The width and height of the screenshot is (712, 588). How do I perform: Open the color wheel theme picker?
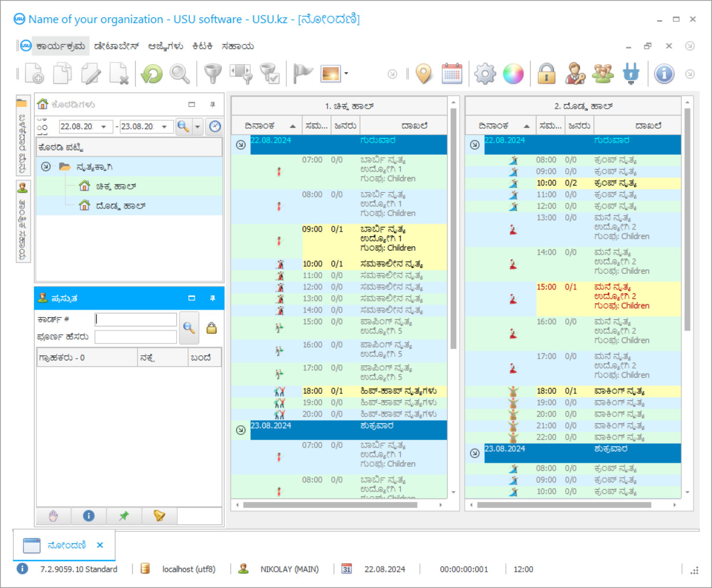(x=513, y=74)
